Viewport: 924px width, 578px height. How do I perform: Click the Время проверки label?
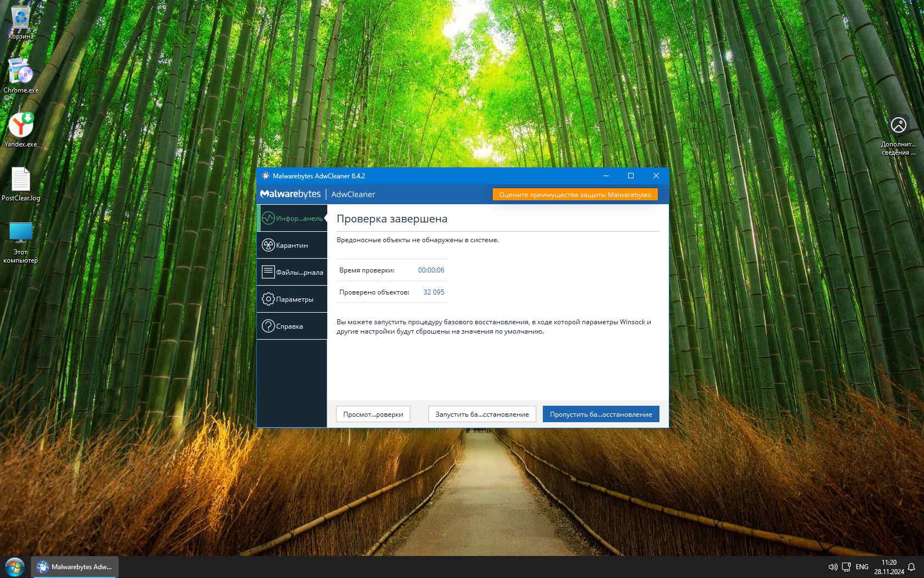tap(367, 270)
